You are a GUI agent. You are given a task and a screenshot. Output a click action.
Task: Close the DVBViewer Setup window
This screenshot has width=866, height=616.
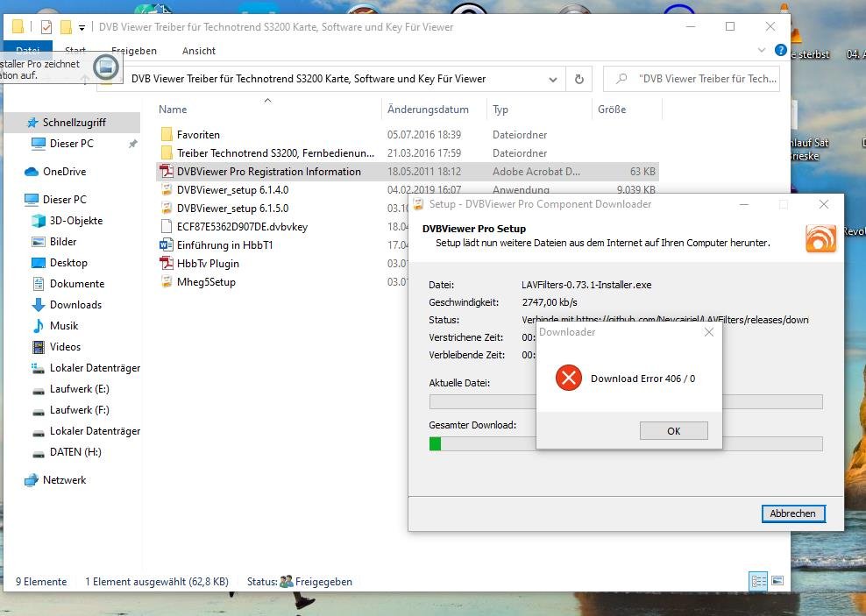pyautogui.click(x=823, y=204)
